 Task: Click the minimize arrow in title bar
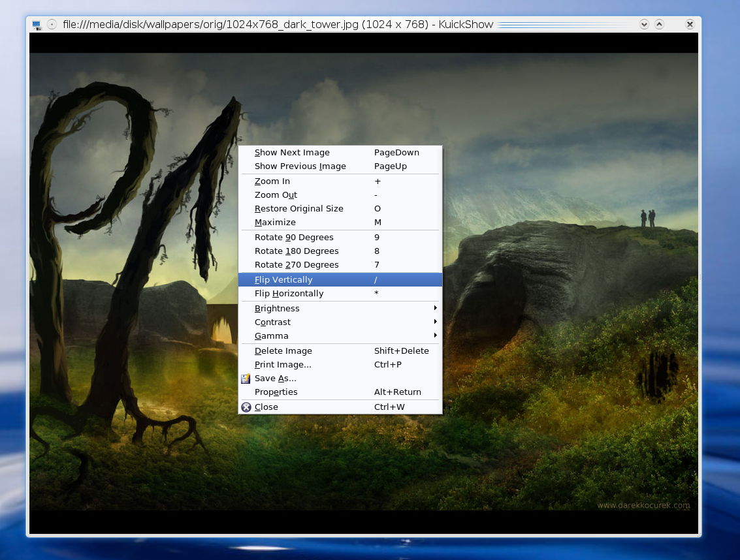[644, 25]
